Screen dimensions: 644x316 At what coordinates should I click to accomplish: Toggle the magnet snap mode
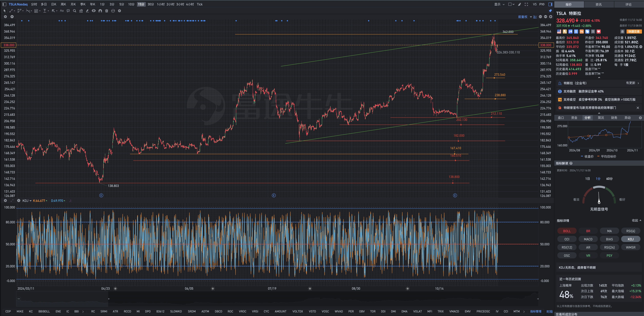(100, 11)
